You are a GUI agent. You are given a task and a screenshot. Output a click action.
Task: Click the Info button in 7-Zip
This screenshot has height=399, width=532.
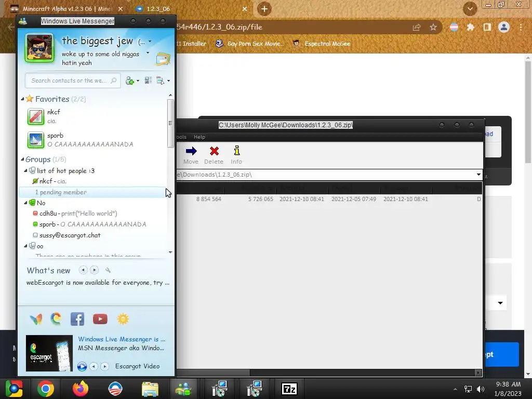click(236, 155)
